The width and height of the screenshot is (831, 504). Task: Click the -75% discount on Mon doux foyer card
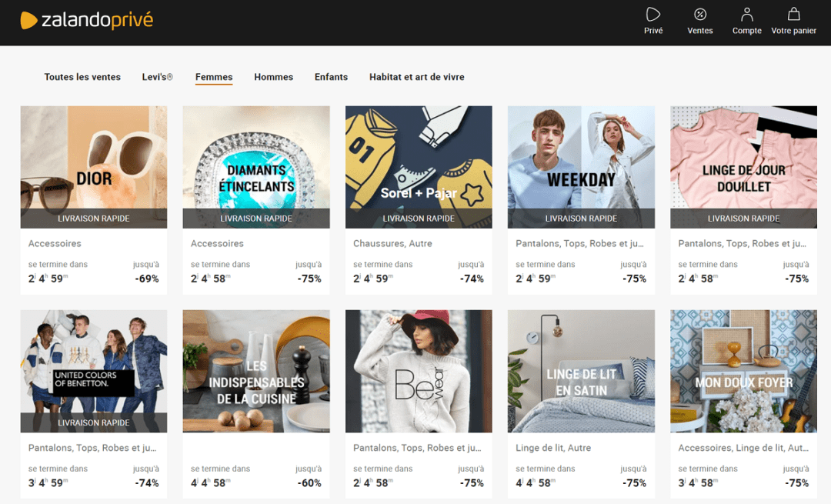point(796,483)
